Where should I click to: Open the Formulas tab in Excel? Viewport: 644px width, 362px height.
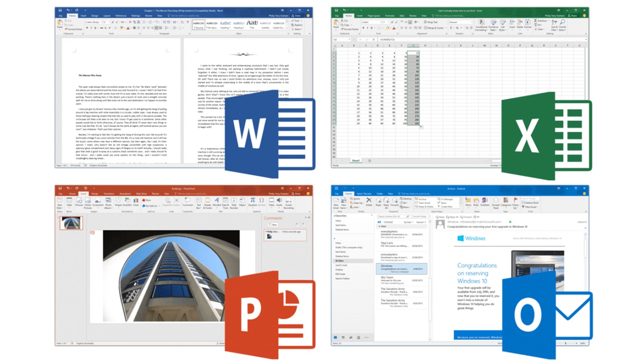click(389, 16)
